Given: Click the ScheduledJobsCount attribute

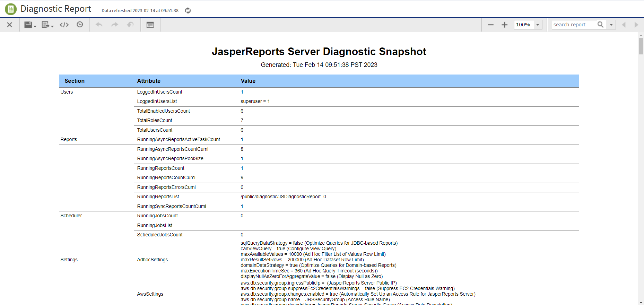Looking at the screenshot, I should click(x=160, y=235).
